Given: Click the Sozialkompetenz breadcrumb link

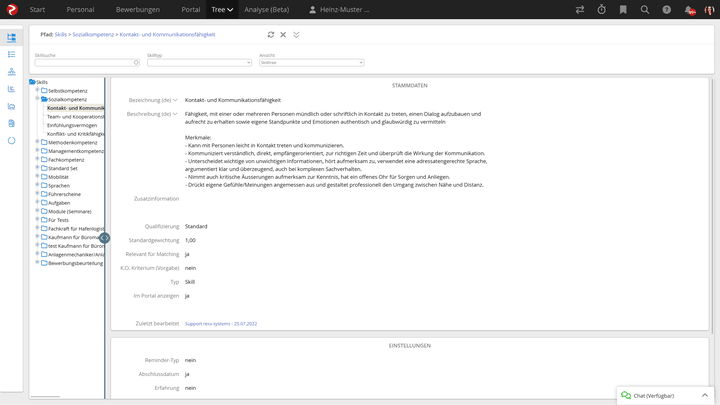Looking at the screenshot, I should pyautogui.click(x=95, y=34).
